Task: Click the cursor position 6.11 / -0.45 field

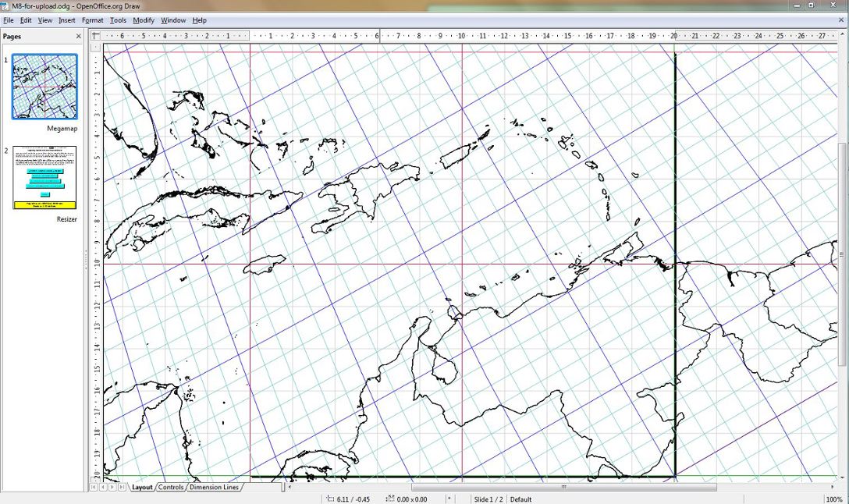Action: pos(348,499)
